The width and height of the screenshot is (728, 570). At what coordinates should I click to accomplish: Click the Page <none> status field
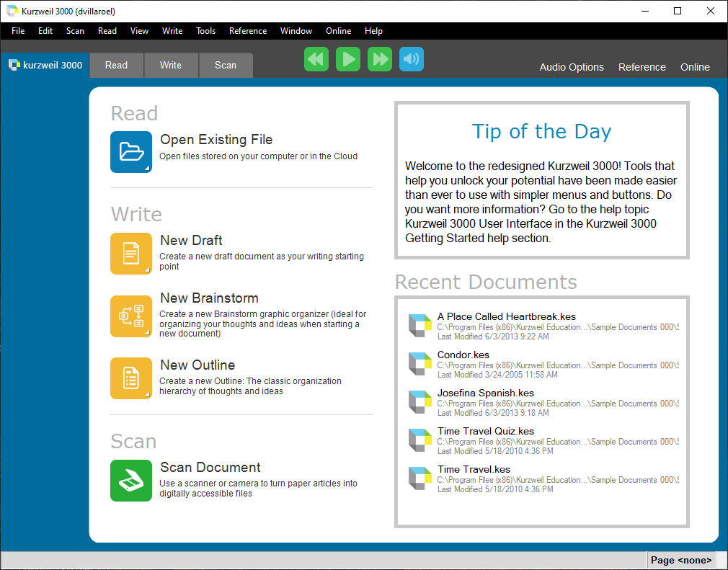pyautogui.click(x=681, y=560)
